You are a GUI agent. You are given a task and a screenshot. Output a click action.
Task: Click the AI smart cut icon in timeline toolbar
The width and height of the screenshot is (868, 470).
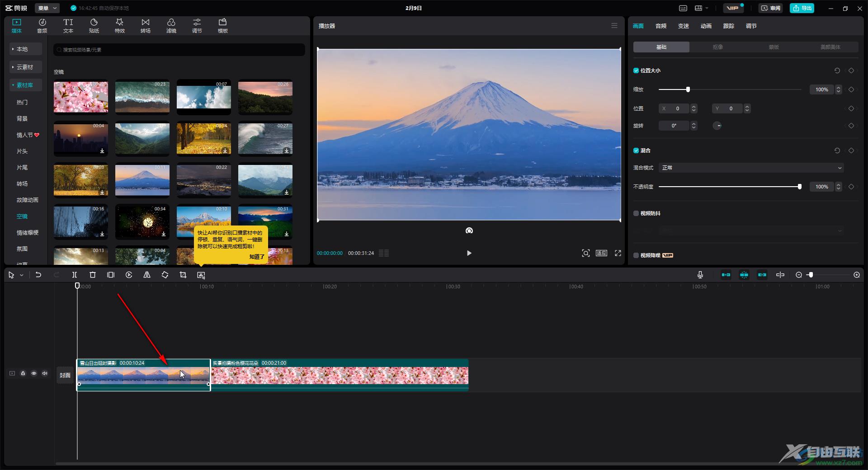[x=201, y=275]
